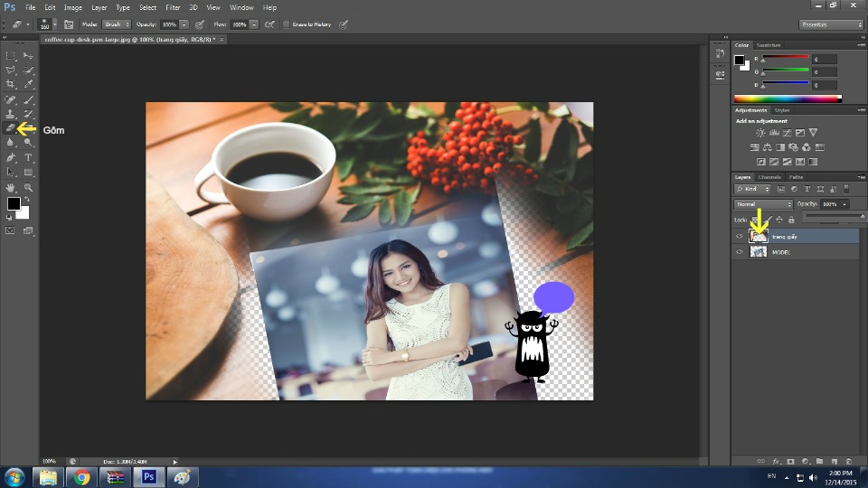This screenshot has height=488, width=868.
Task: Select the Horizontal Type tool
Action: (x=28, y=158)
